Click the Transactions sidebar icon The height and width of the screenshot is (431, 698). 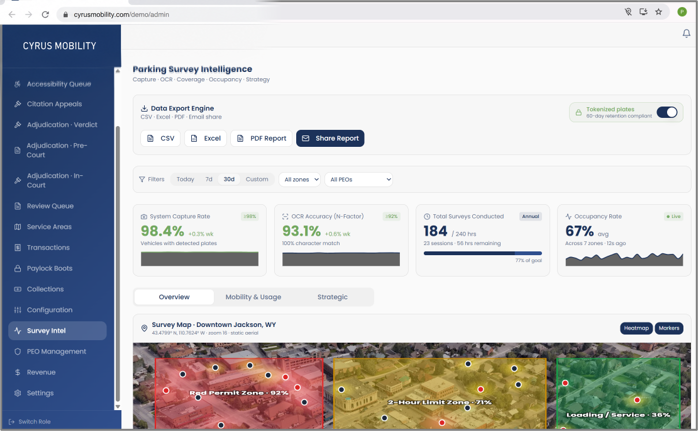pos(17,248)
